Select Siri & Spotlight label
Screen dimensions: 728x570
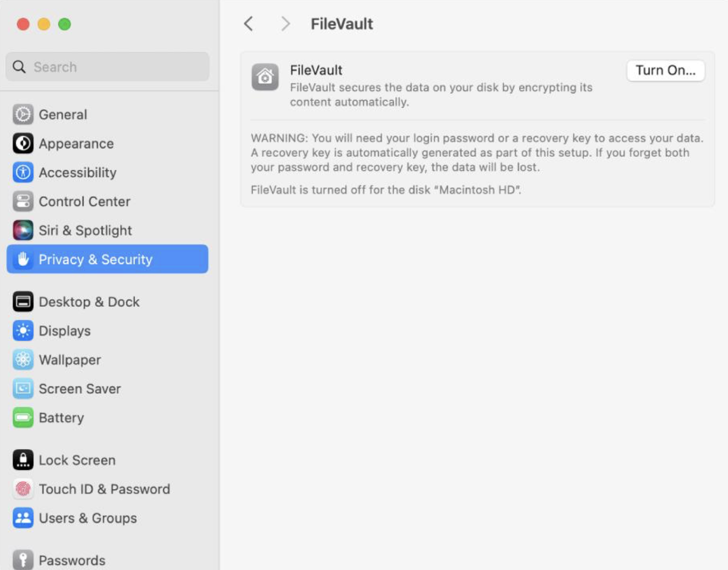85,230
